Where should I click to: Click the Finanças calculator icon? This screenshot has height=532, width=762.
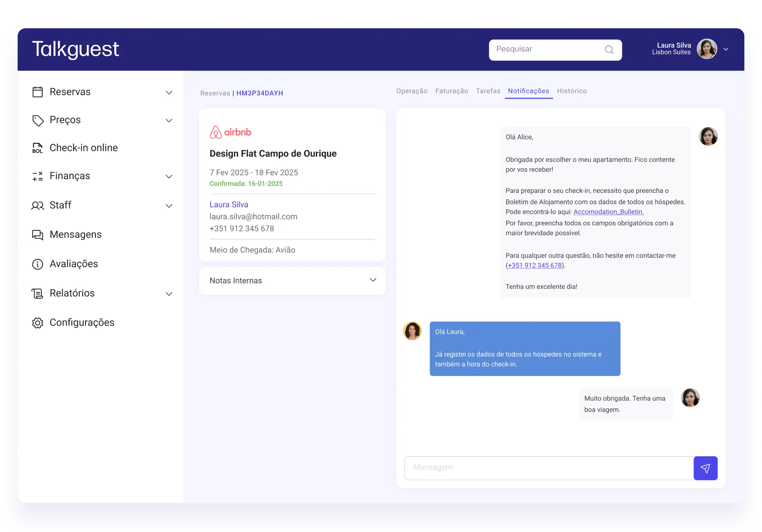(x=37, y=176)
